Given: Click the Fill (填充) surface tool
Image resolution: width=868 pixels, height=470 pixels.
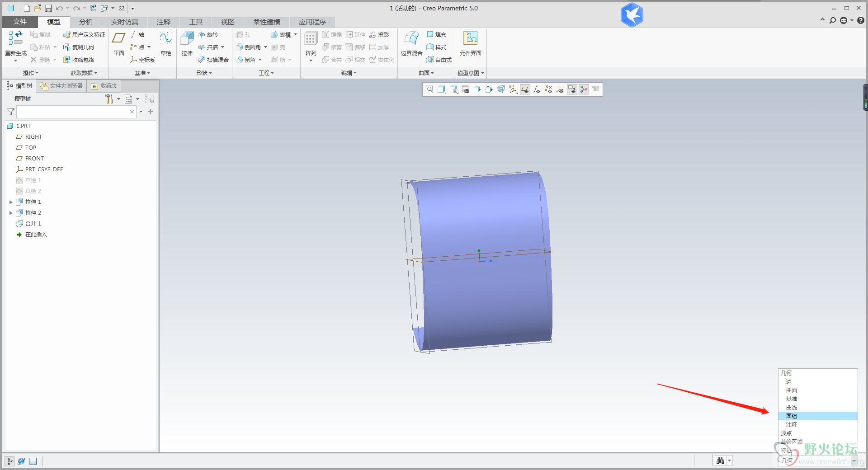Looking at the screenshot, I should 436,35.
